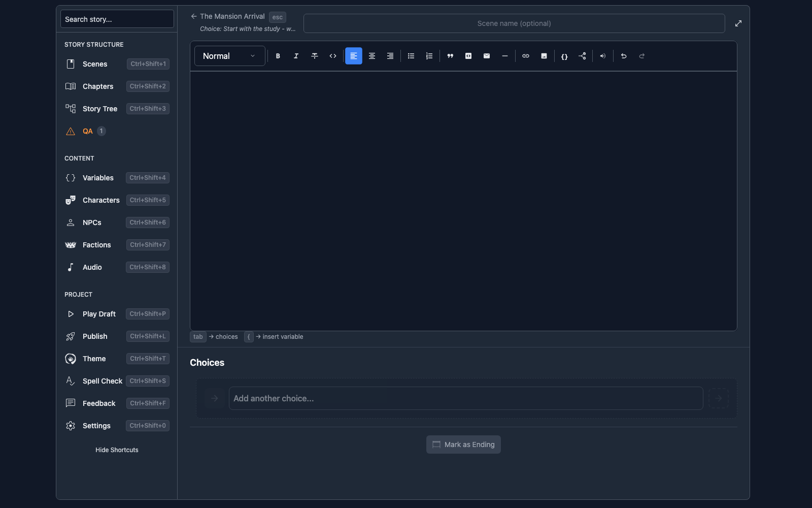Apply numbered list formatting
Viewport: 812px width, 508px height.
point(429,56)
